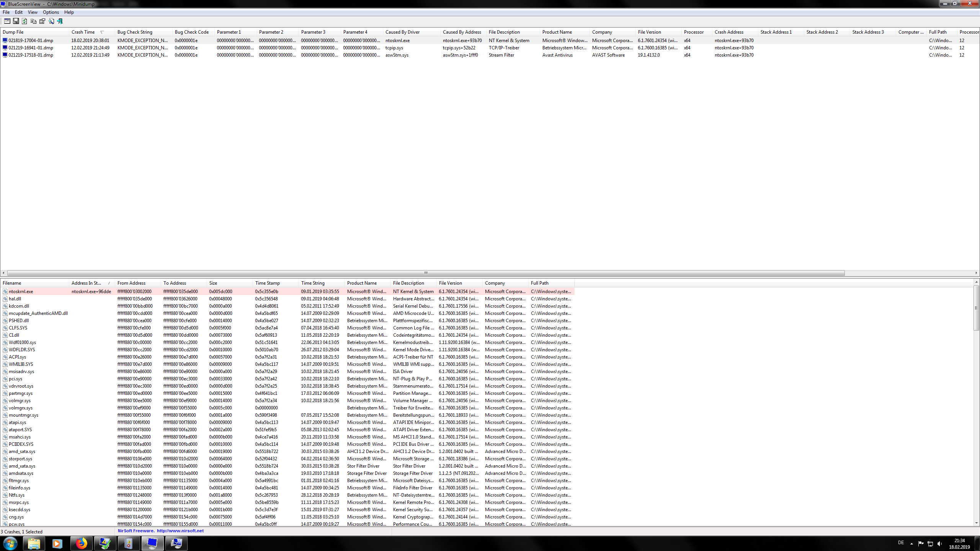Launch Firefox from the taskbar
The image size is (980, 551).
[x=82, y=543]
